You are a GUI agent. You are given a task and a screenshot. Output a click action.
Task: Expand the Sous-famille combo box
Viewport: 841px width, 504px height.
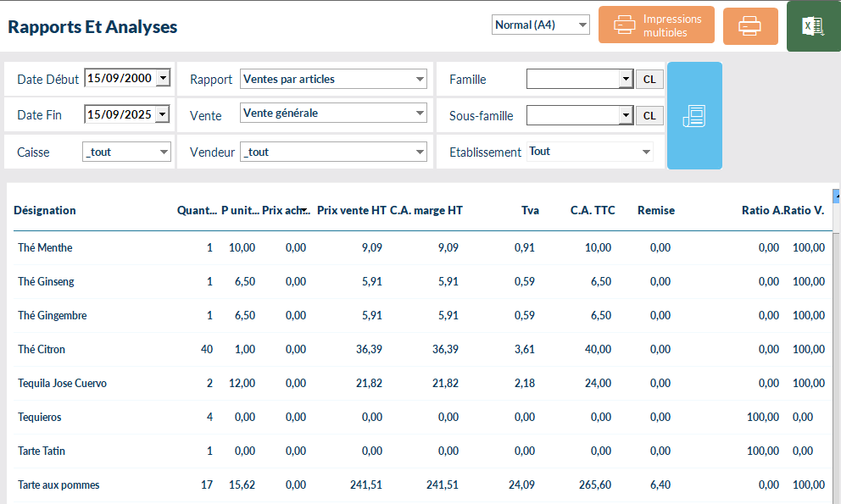(x=626, y=116)
